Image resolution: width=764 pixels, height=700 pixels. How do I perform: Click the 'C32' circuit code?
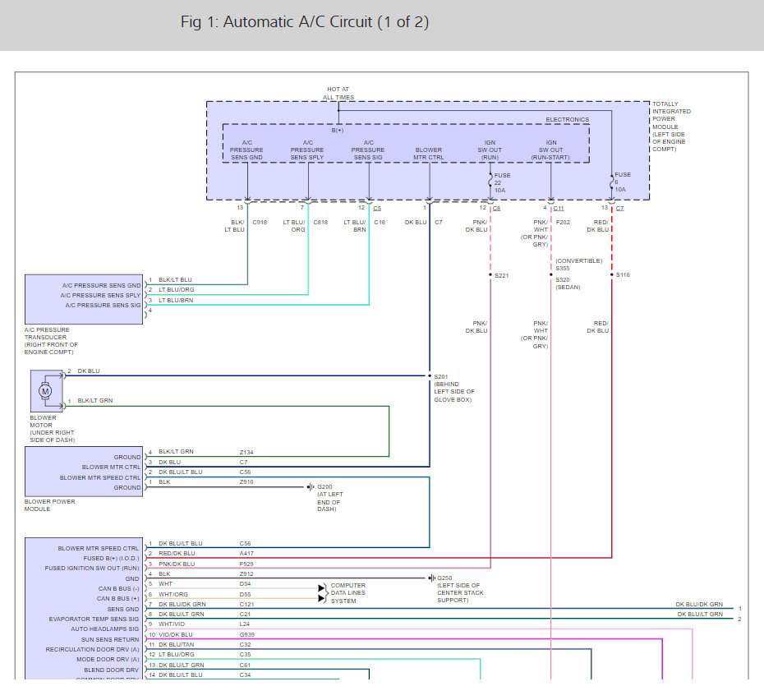click(245, 644)
